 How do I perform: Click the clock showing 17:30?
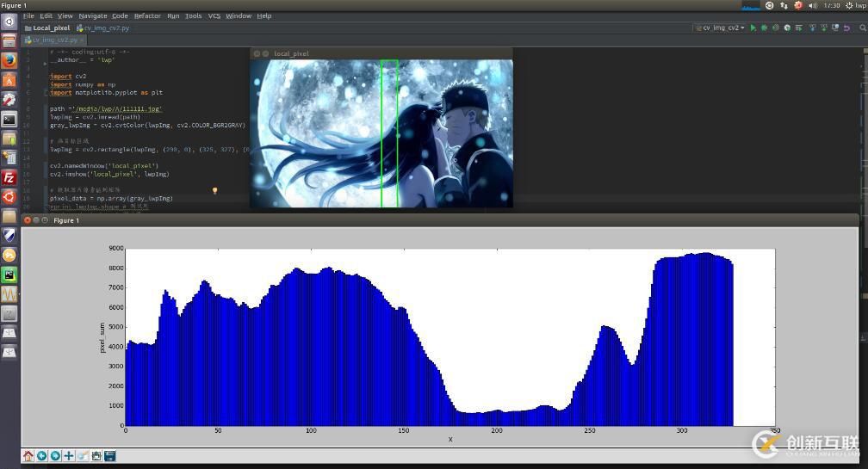coord(832,5)
